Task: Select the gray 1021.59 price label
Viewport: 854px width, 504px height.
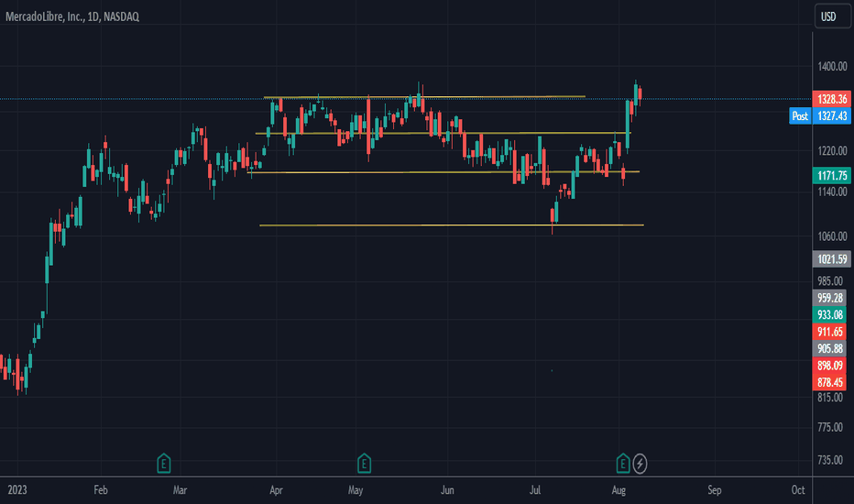Action: coord(832,258)
